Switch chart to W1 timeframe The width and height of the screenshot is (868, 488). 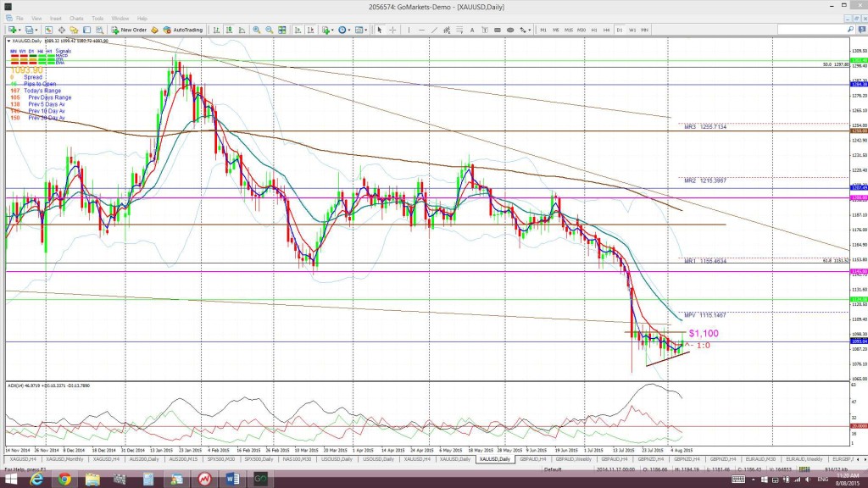click(632, 30)
